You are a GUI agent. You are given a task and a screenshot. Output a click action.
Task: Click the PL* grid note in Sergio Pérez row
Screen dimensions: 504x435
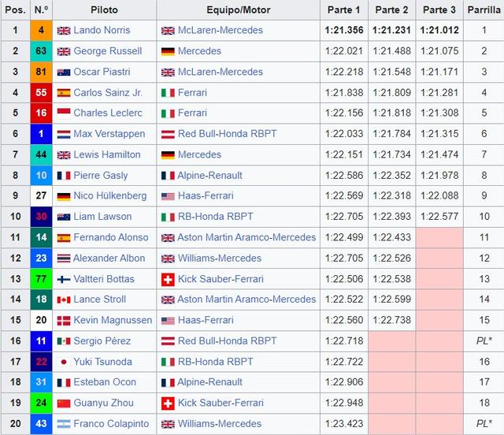(484, 340)
